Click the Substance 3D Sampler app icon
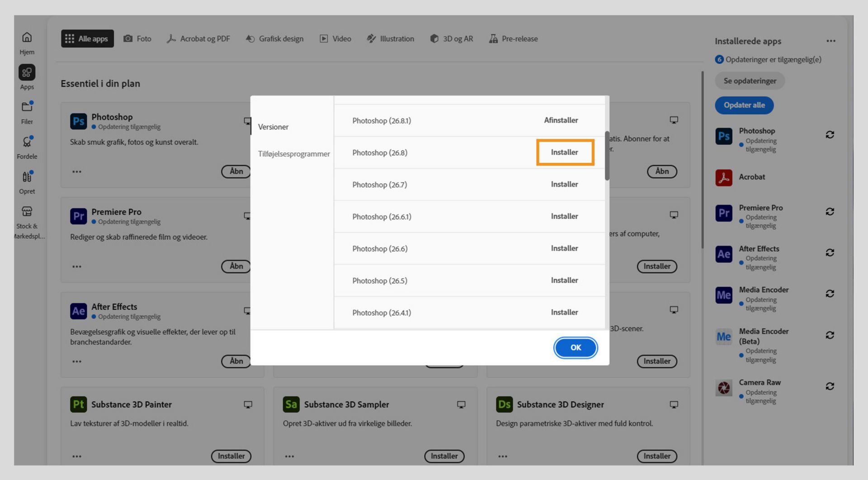Viewport: 868px width, 480px height. (291, 404)
